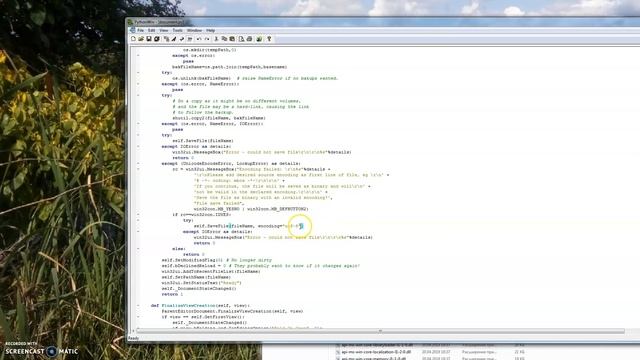Collapse the fold at the 'else:' line
640x360 pixels.
point(138,249)
